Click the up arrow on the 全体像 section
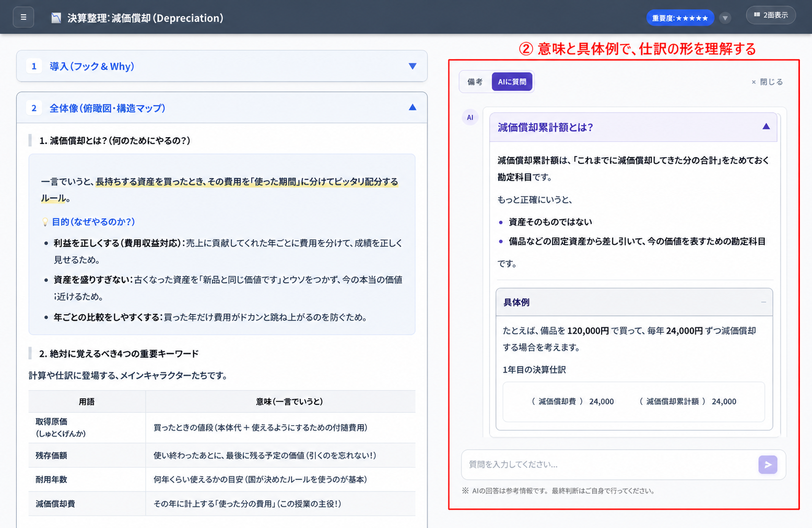This screenshot has width=812, height=528. [x=413, y=107]
